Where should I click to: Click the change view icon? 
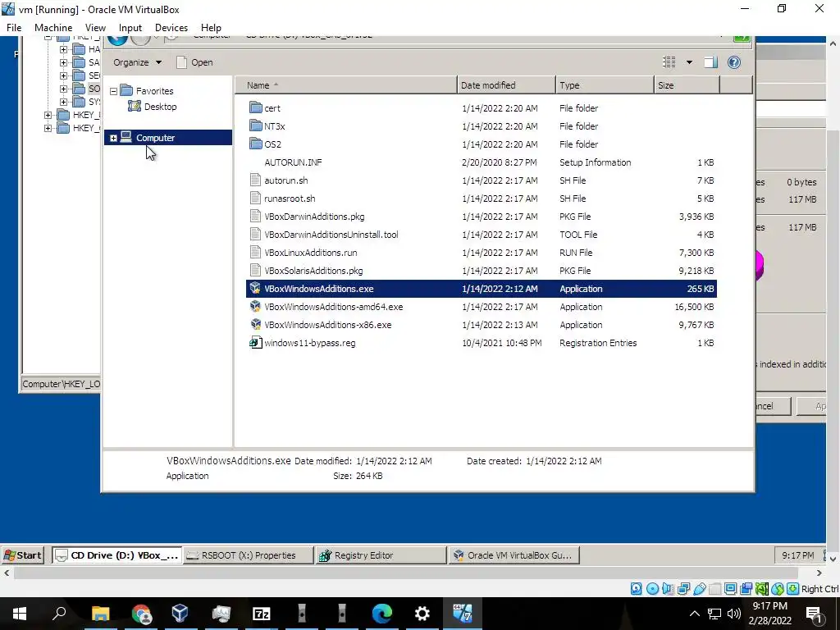(x=669, y=62)
